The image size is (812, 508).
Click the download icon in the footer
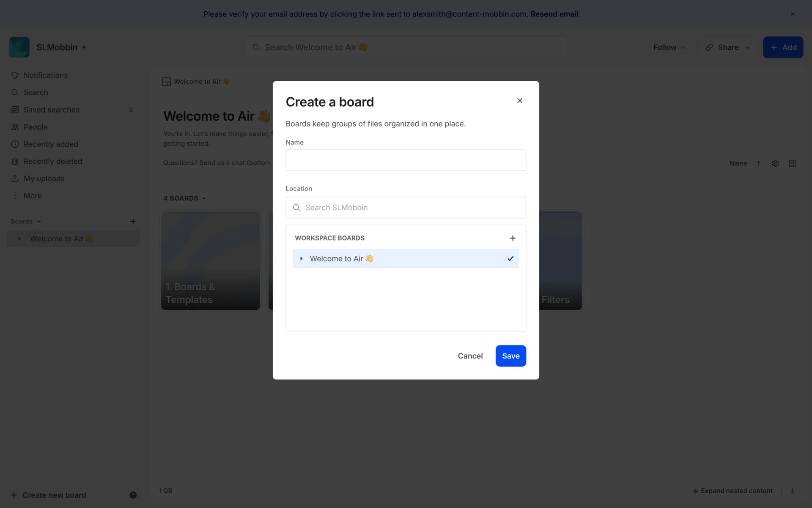point(793,491)
